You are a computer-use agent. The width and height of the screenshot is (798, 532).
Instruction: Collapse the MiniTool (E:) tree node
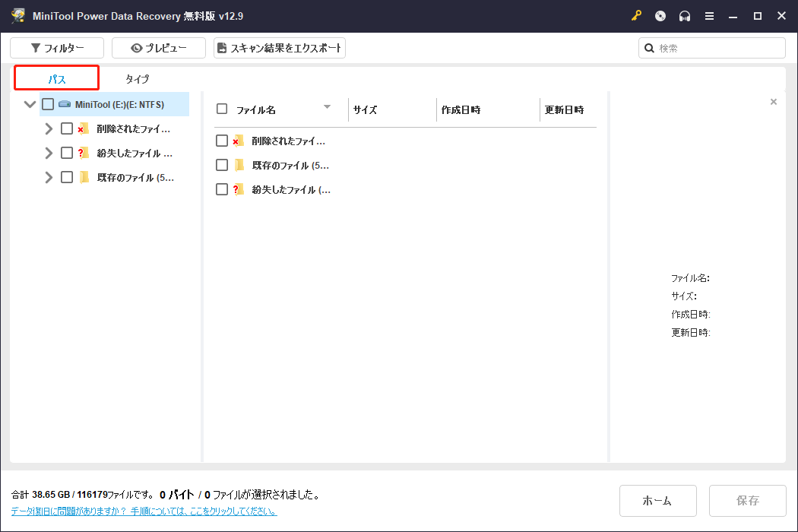(30, 104)
